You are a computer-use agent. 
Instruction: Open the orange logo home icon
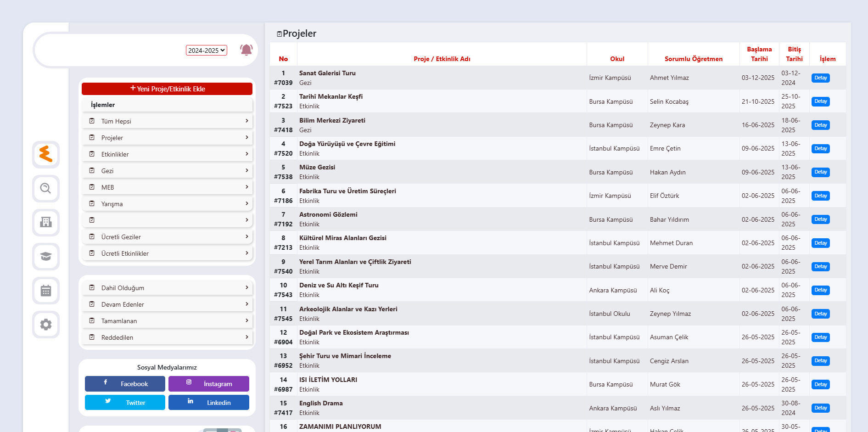point(46,154)
